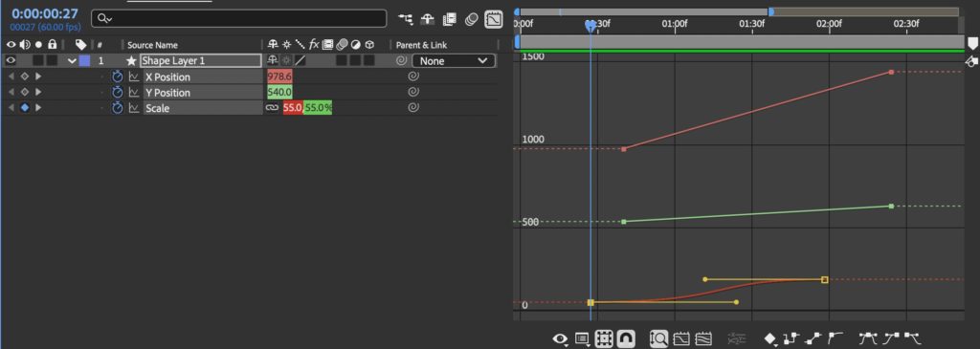Toggle the lock box for Shape Layer 1
The width and height of the screenshot is (980, 349).
(x=52, y=60)
